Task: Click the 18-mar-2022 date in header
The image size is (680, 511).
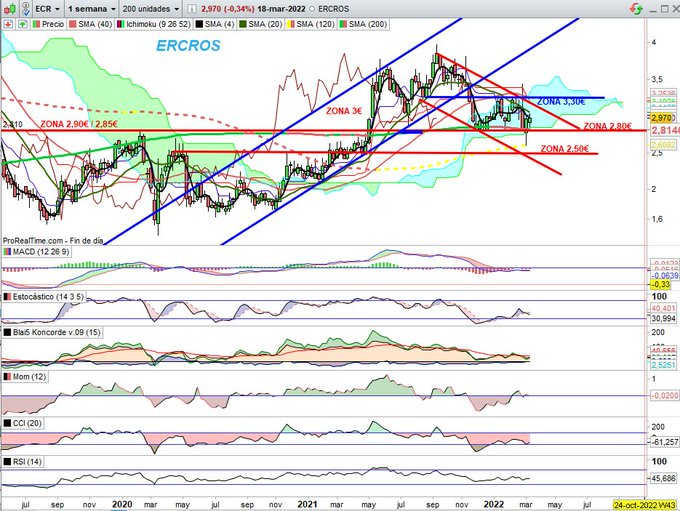Action: (281, 9)
